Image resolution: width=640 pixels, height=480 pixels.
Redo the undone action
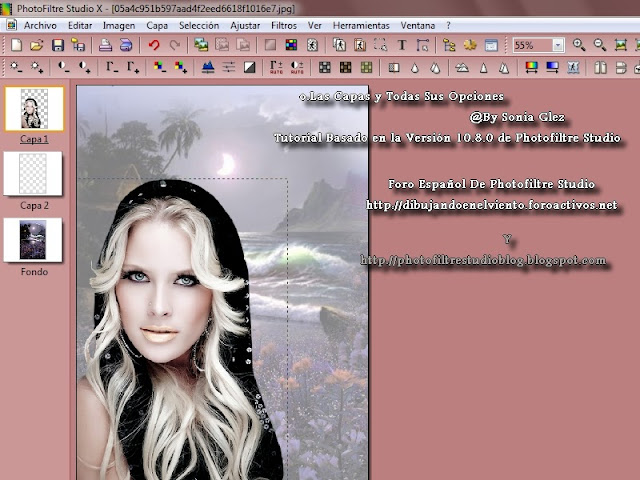pos(175,44)
